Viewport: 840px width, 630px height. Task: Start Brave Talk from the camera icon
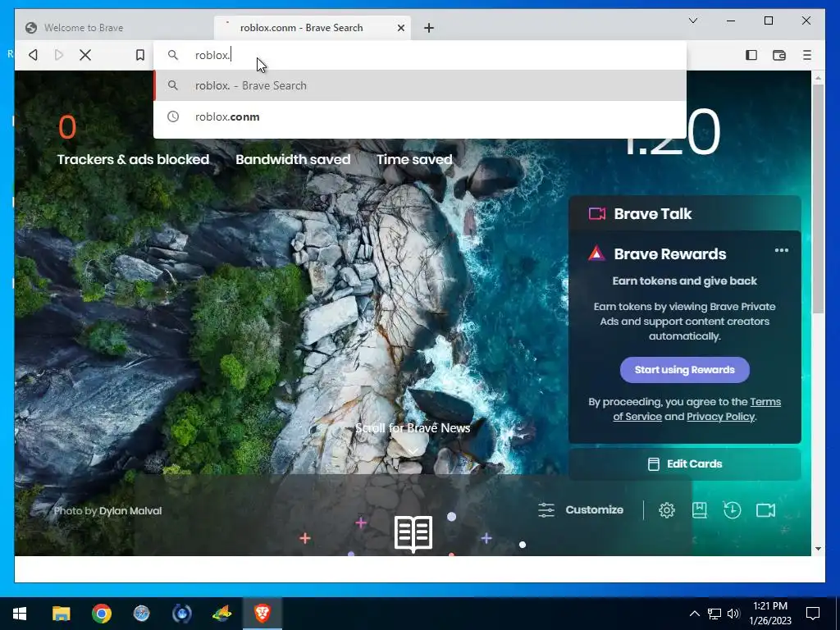point(765,510)
